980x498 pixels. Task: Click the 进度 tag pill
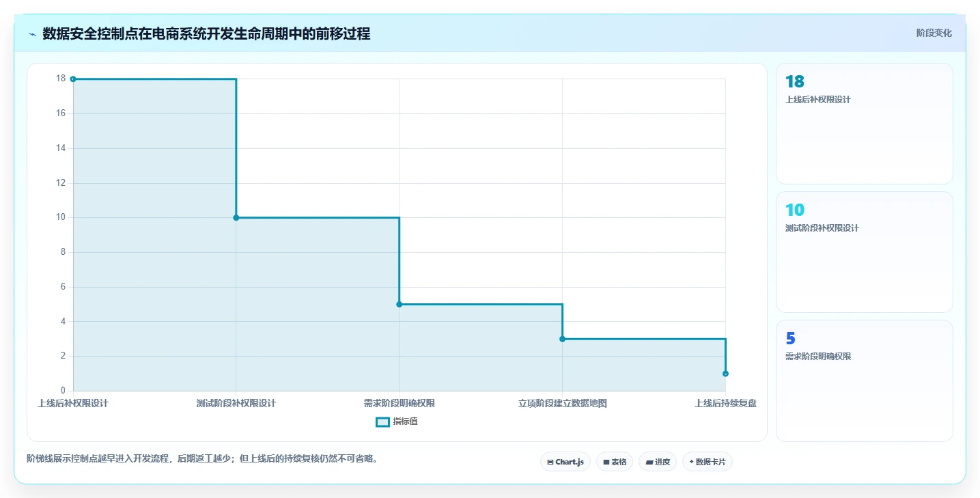tap(658, 462)
